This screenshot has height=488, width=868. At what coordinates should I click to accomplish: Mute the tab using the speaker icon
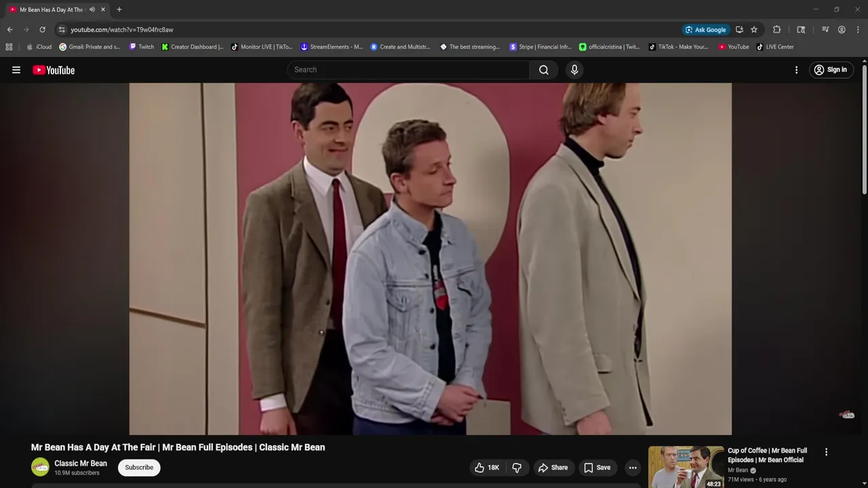[x=92, y=9]
